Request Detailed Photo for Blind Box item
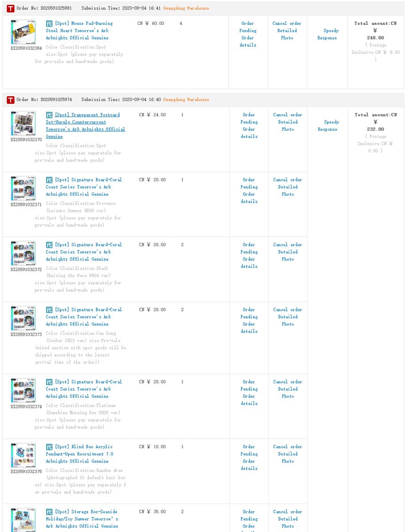The image size is (411, 532). point(288,458)
